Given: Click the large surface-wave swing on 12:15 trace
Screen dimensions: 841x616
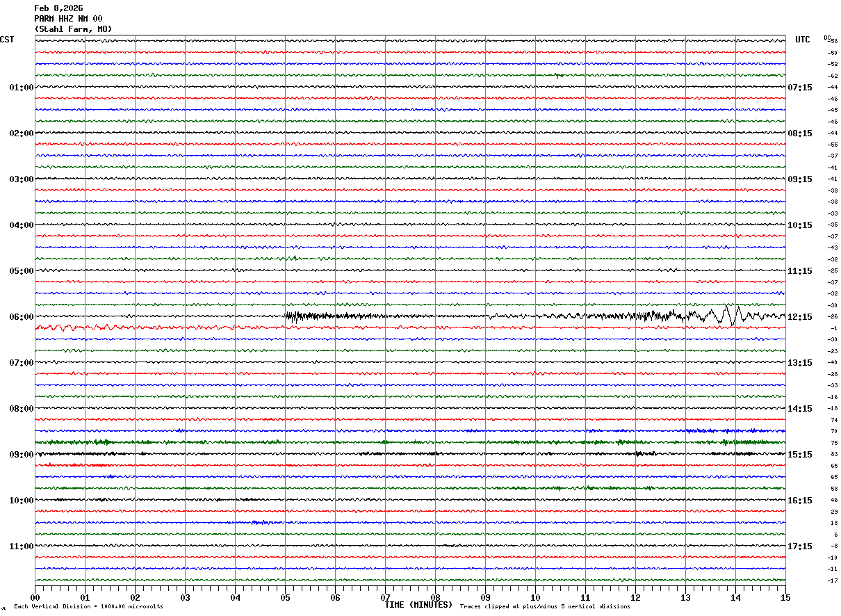Looking at the screenshot, I should [728, 316].
